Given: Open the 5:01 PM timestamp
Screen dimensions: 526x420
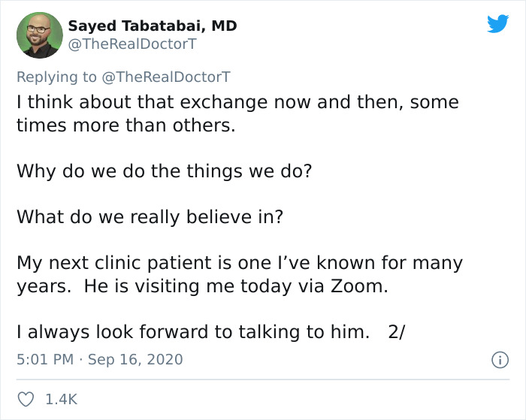Looking at the screenshot, I should [45, 359].
